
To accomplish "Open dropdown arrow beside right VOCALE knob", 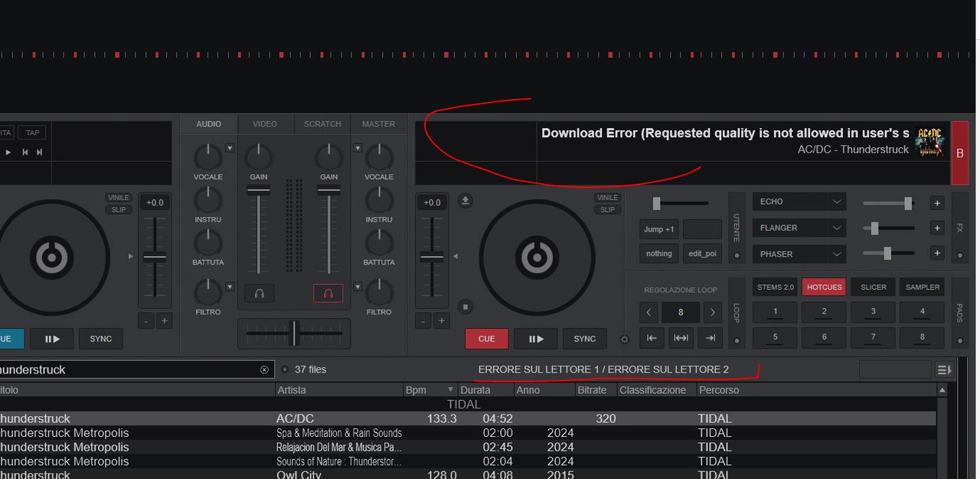I will pyautogui.click(x=357, y=148).
